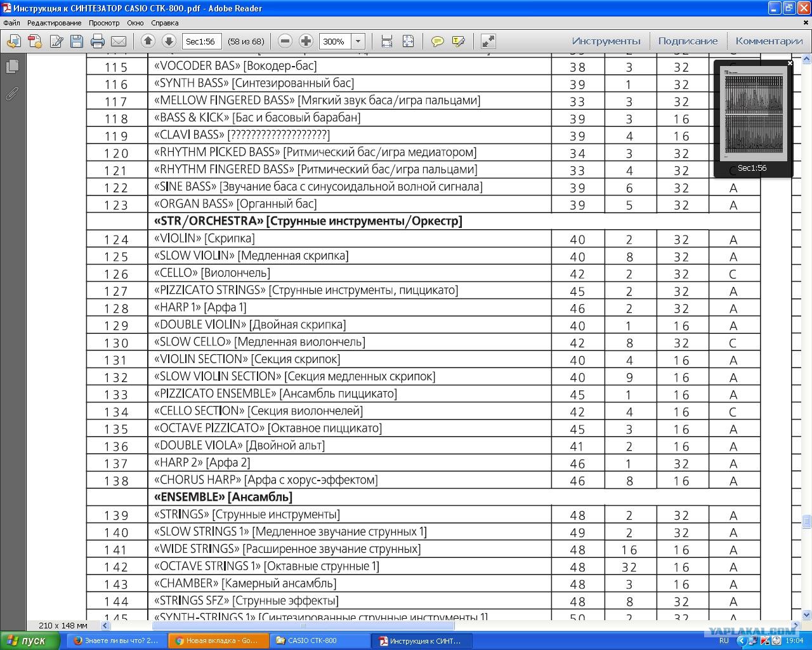Click the RU language indicator
This screenshot has height=650, width=812.
[x=724, y=640]
